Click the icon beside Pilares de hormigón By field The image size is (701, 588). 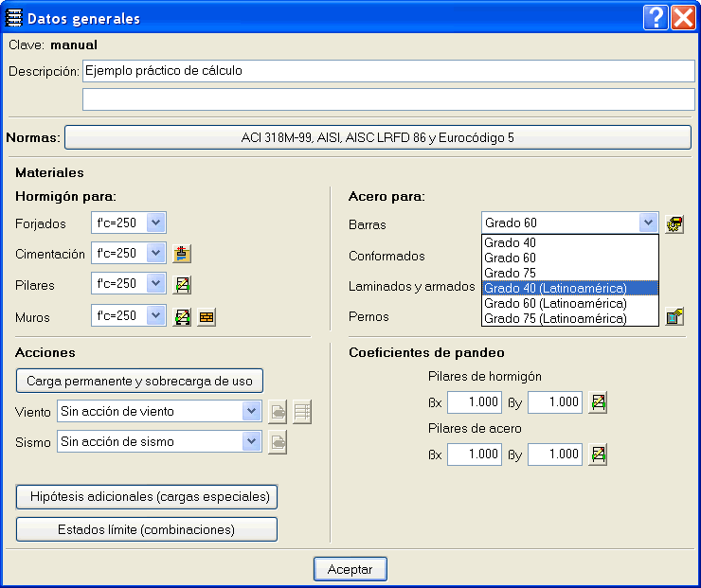pos(598,402)
